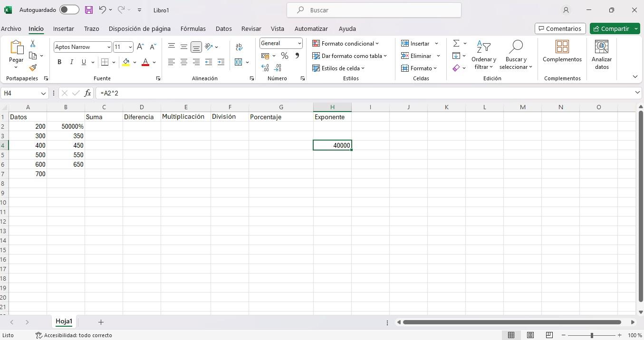The width and height of the screenshot is (644, 340).
Task: Switch to the Insertar tab
Action: click(63, 28)
